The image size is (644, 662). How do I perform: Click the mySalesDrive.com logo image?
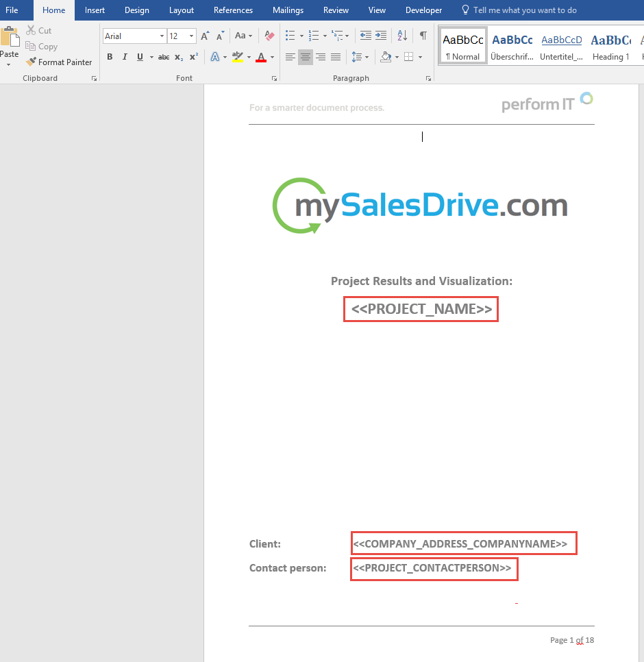420,206
